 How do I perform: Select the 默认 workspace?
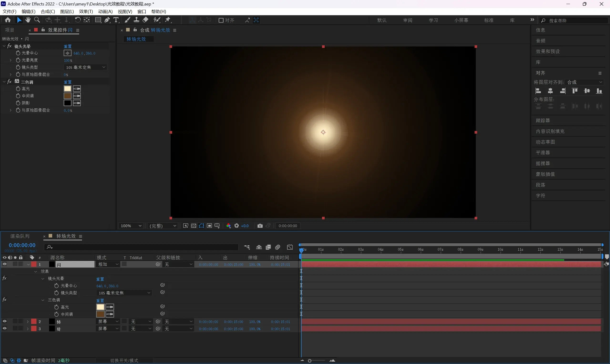[x=382, y=20]
